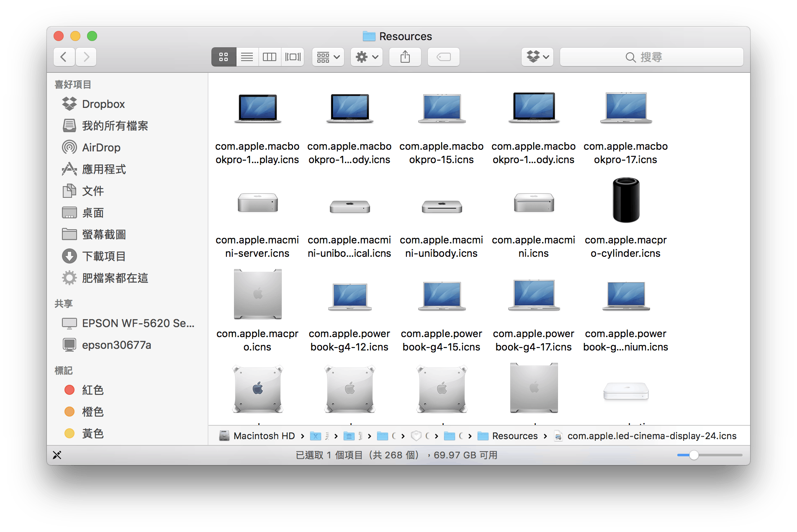Open the item arrangement dropdown
This screenshot has width=797, height=532.
[x=328, y=57]
